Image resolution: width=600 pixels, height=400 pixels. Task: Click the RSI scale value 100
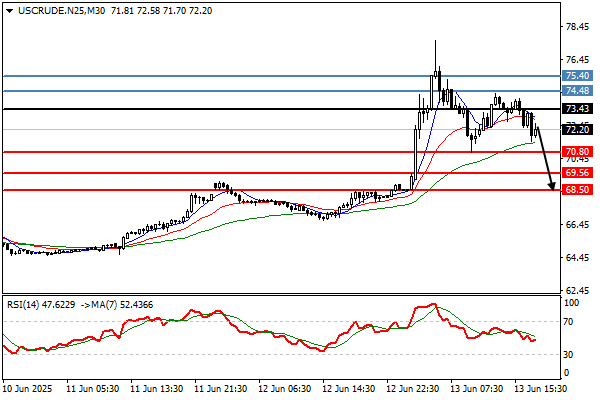[x=572, y=303]
